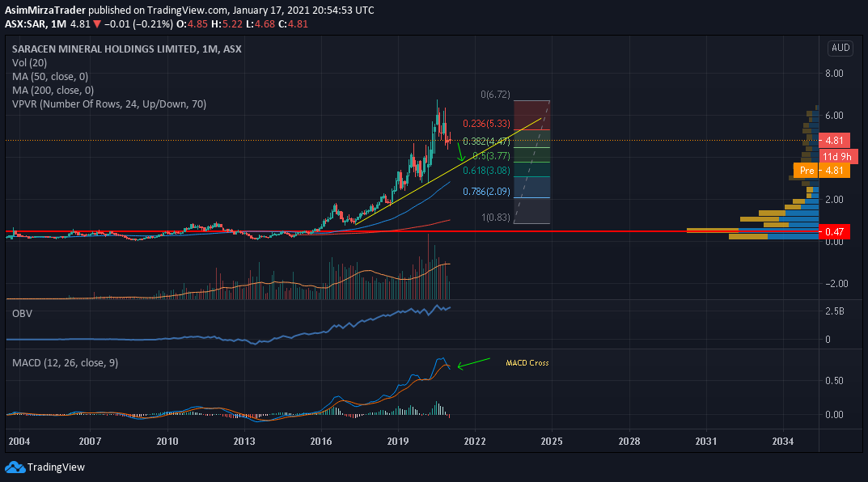This screenshot has height=482, width=868.
Task: Select the MA (50, close, 0) legend
Action: pyautogui.click(x=50, y=76)
